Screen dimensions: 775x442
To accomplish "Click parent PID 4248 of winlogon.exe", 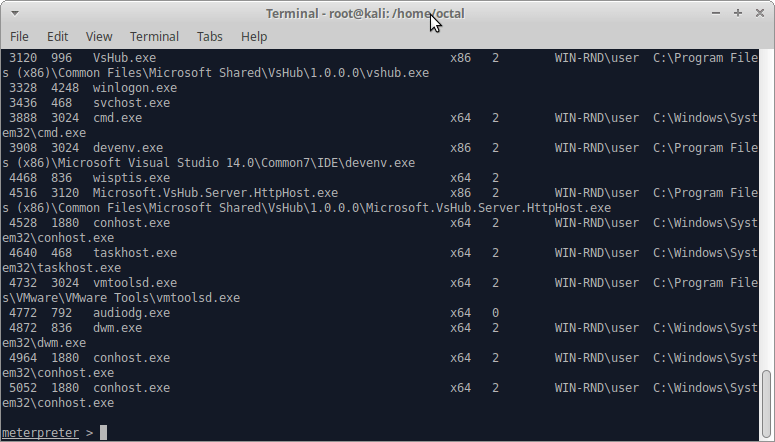I will [x=65, y=88].
